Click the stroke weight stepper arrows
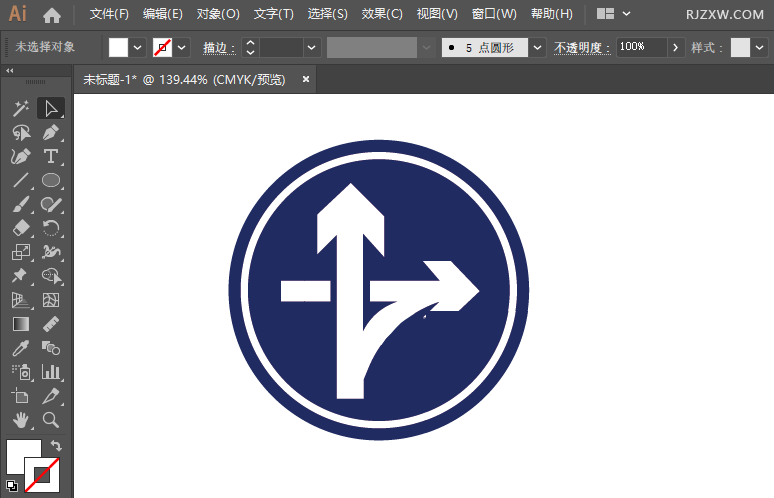The width and height of the screenshot is (774, 498). click(x=250, y=48)
